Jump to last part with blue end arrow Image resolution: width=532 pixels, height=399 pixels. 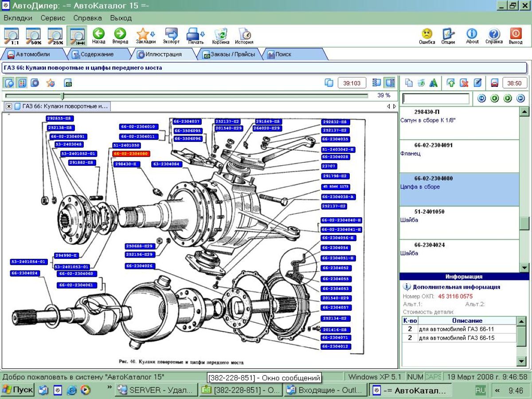pyautogui.click(x=520, y=98)
